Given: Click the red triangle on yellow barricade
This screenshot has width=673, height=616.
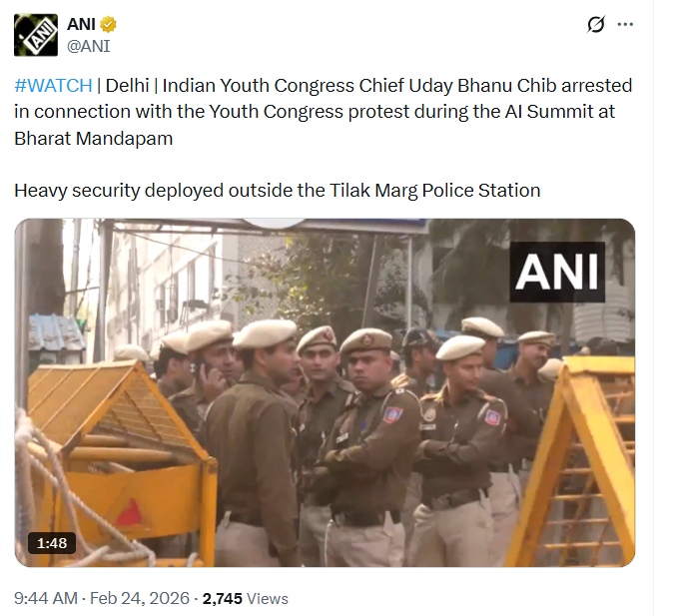Looking at the screenshot, I should click(x=130, y=513).
